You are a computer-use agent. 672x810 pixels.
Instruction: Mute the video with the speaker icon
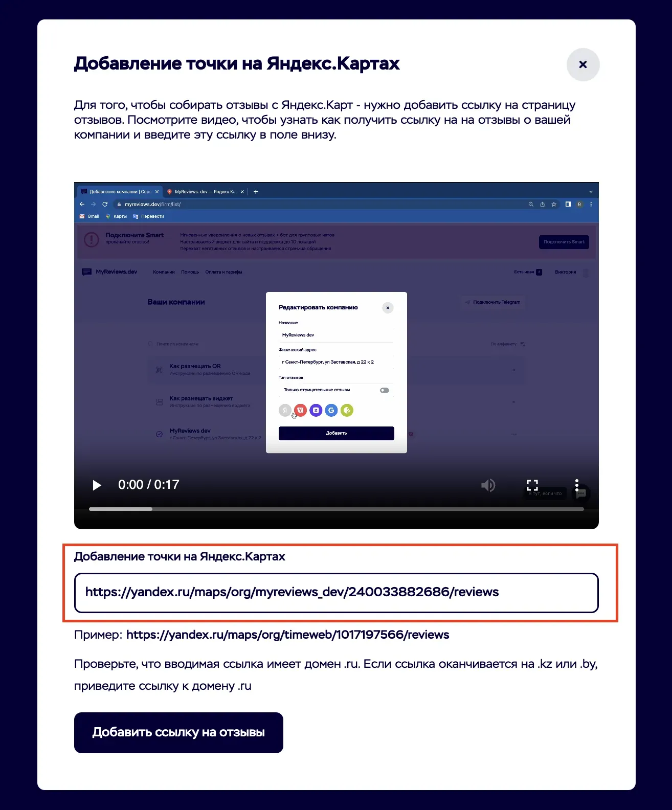(488, 485)
